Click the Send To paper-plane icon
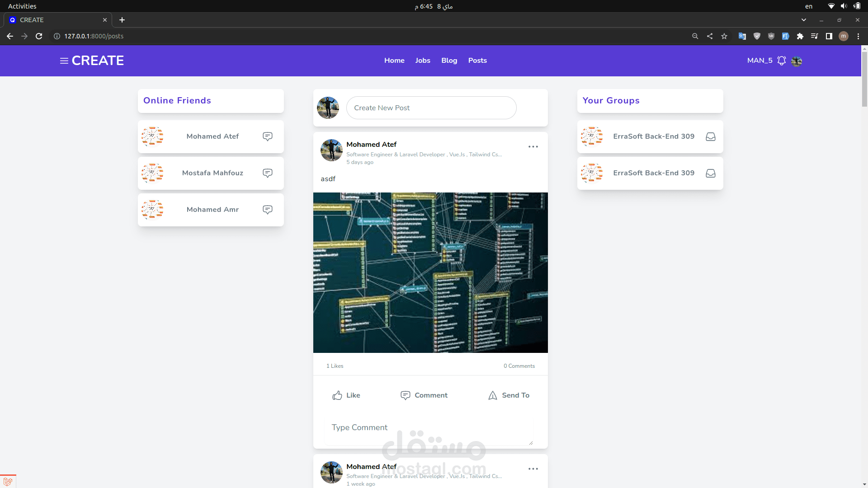This screenshot has height=488, width=868. [x=493, y=395]
